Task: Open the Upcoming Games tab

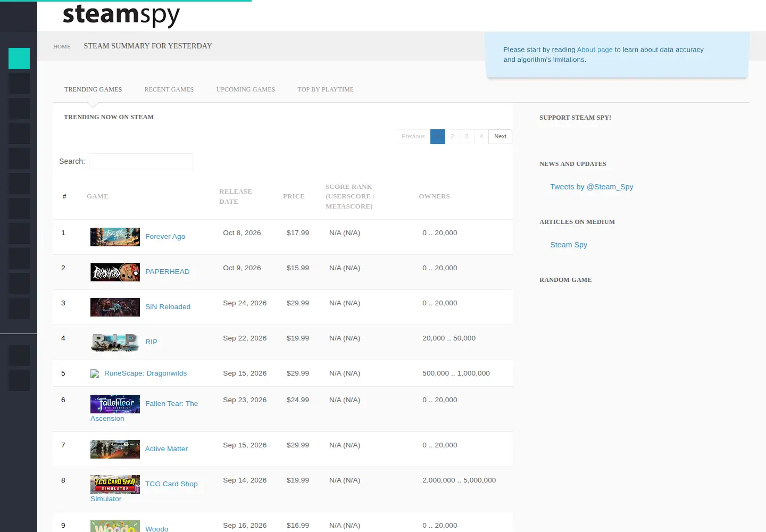Action: coord(245,89)
